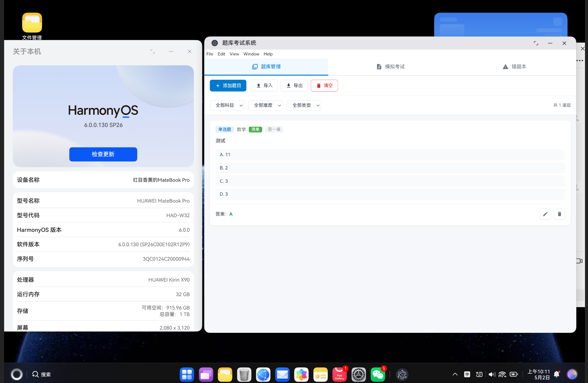Expand the 全部类型 type dropdown

[304, 105]
